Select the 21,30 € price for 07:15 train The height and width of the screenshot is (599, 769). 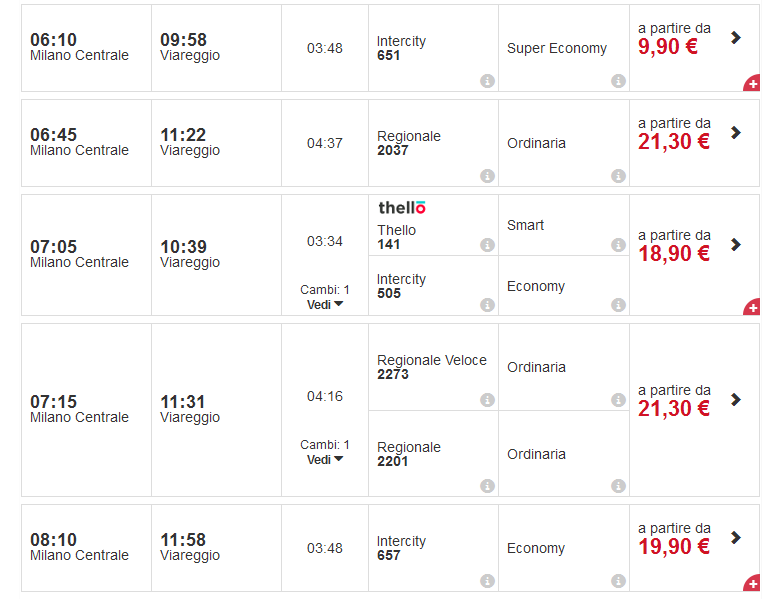coord(674,408)
